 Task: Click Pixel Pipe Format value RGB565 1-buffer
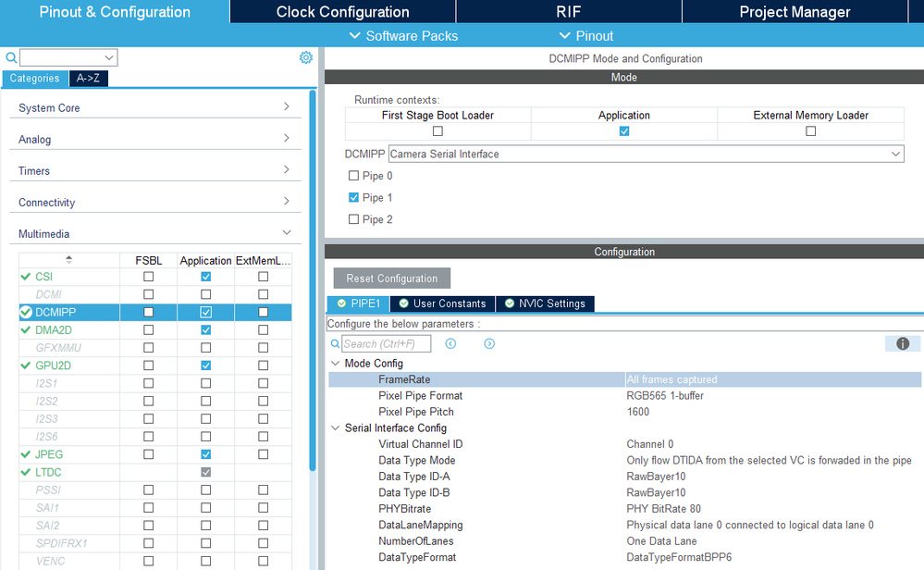(665, 395)
